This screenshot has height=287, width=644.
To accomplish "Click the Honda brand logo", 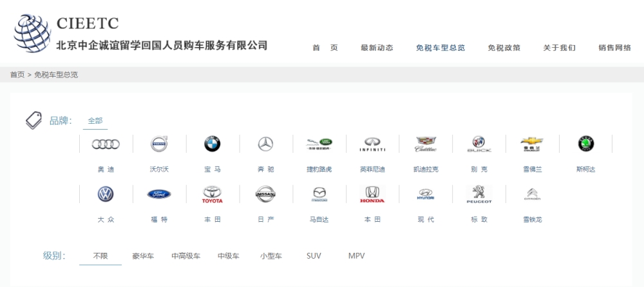I will 372,195.
